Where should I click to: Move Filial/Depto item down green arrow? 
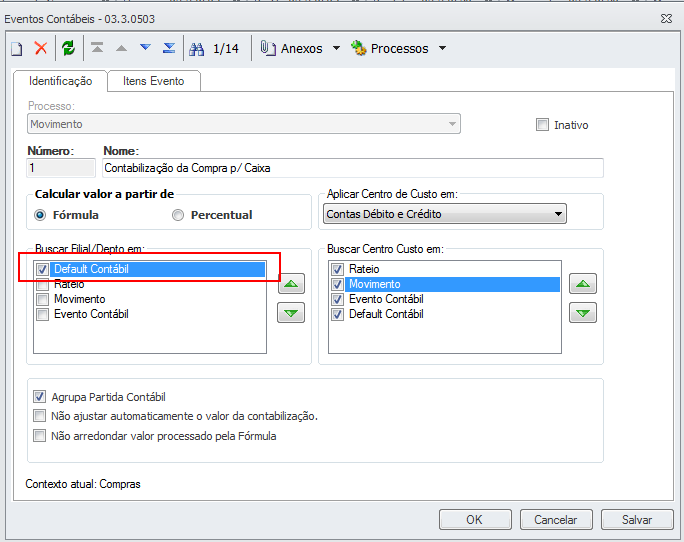point(291,313)
